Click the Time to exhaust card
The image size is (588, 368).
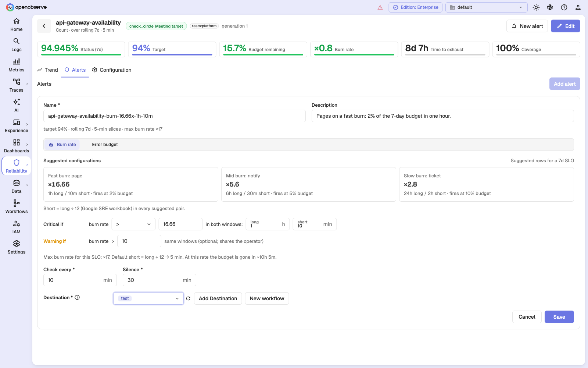coord(445,49)
